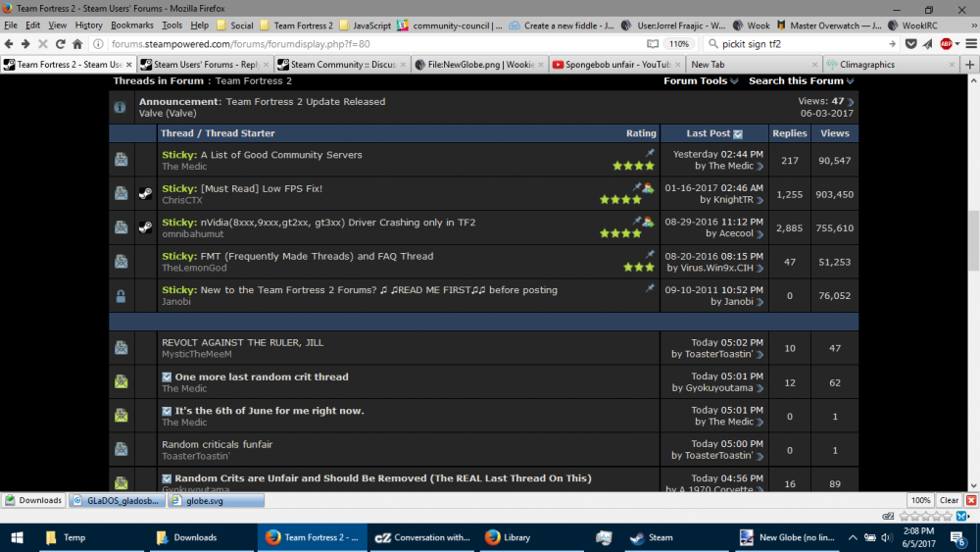The height and width of the screenshot is (552, 980).
Task: Toggle checkbox on Random Crits are Unfair thread
Action: (167, 478)
